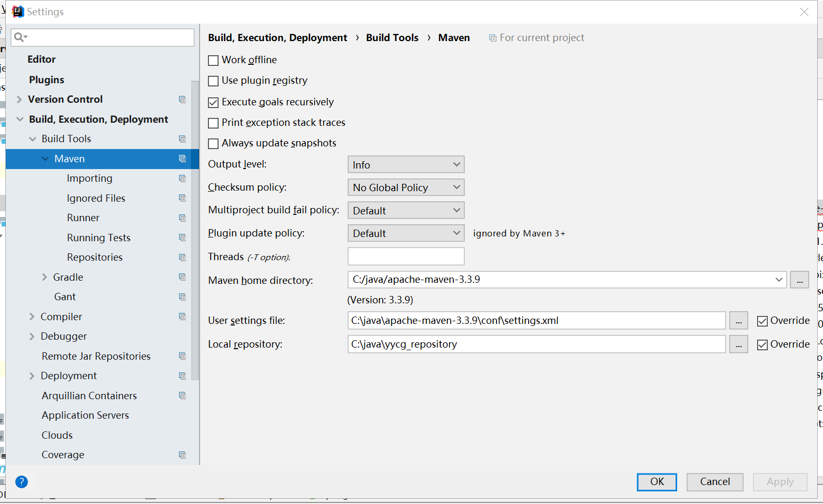Open the Maven home directory dropdown
This screenshot has height=504, width=823.
[778, 280]
